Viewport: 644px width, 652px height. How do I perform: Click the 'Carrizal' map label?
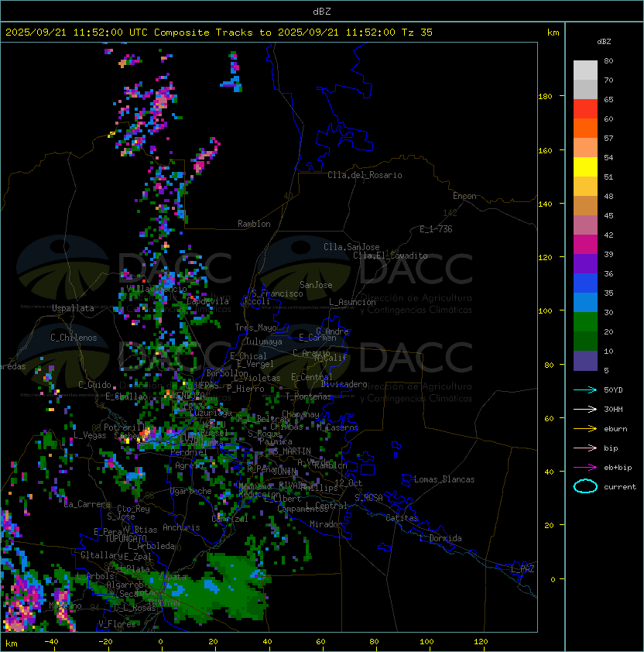tap(230, 519)
